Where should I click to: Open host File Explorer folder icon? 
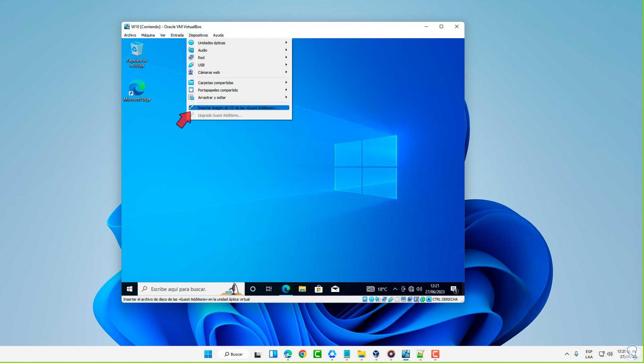tap(361, 354)
